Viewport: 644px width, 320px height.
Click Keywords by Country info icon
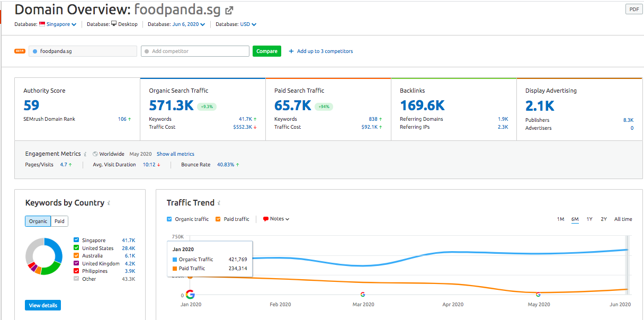(109, 203)
